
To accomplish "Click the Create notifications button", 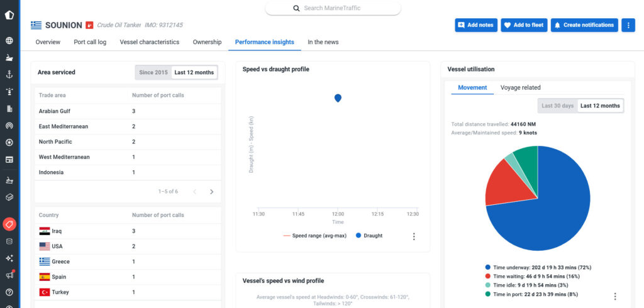I will 584,25.
